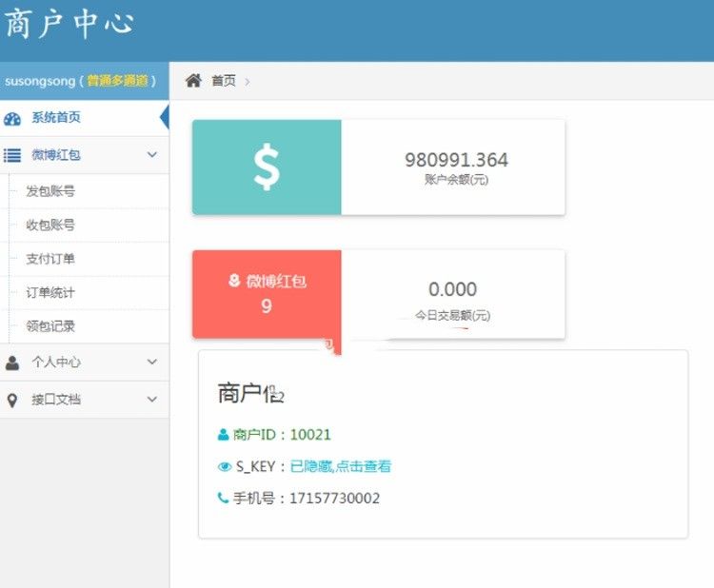Go to 订单统计 in the sidebar
This screenshot has width=714, height=588.
point(50,292)
